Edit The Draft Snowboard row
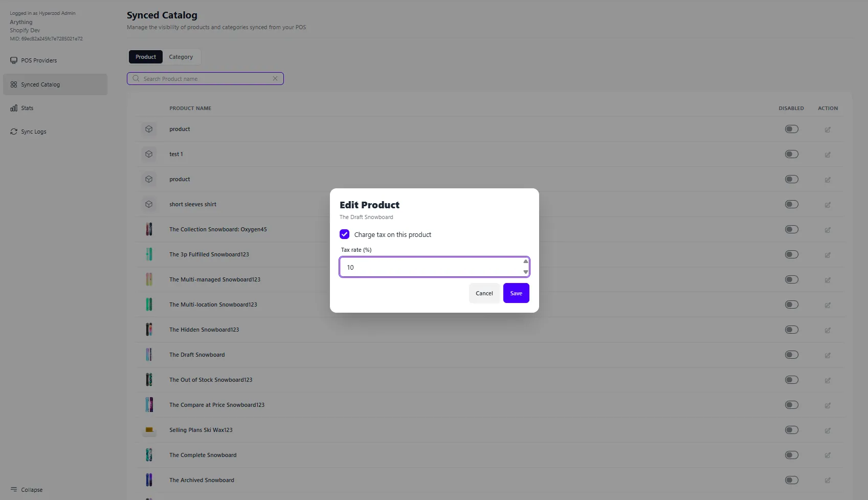Viewport: 868px width, 500px height. 828,355
